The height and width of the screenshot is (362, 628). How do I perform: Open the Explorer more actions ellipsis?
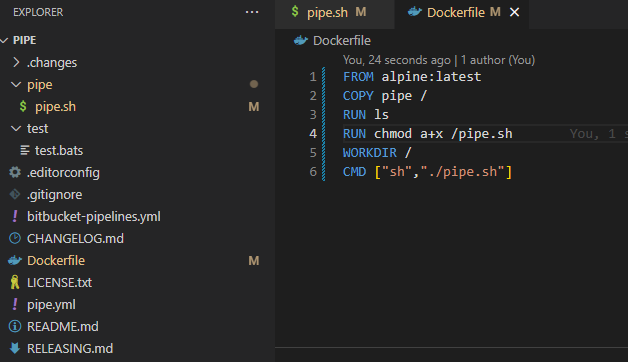252,12
